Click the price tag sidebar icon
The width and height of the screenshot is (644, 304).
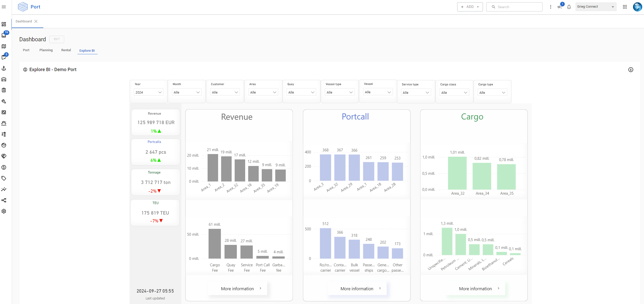(4, 178)
